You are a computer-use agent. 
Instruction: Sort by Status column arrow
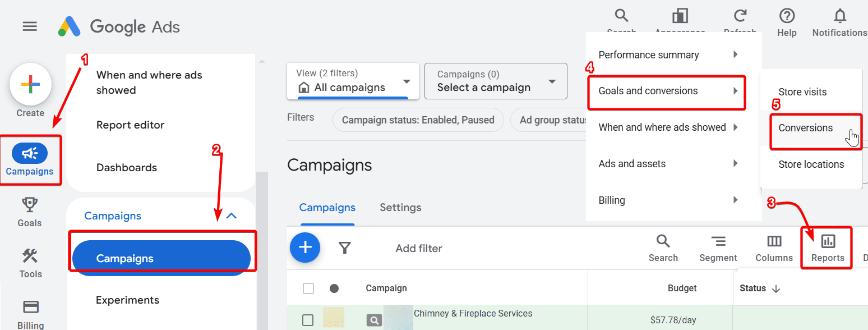coord(777,288)
